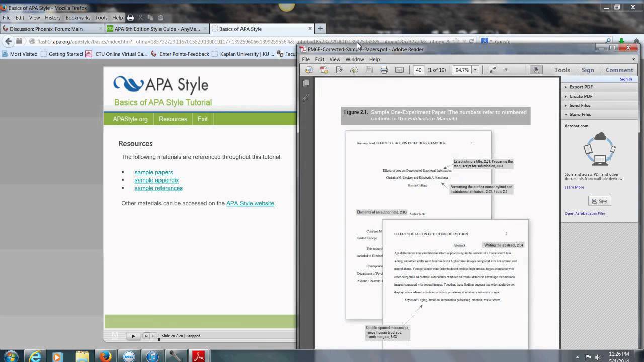Image resolution: width=644 pixels, height=362 pixels.
Task: Click Firefox's print icon beside the Help menu
Action: tap(130, 18)
